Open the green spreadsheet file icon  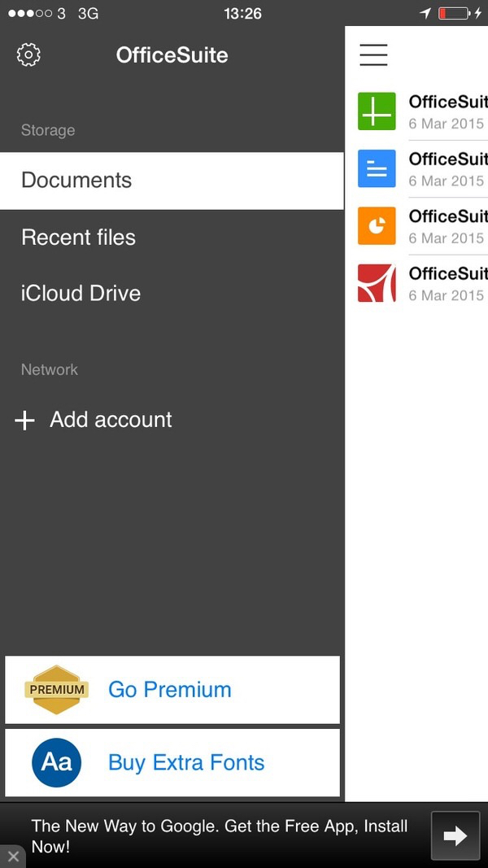pyautogui.click(x=377, y=111)
